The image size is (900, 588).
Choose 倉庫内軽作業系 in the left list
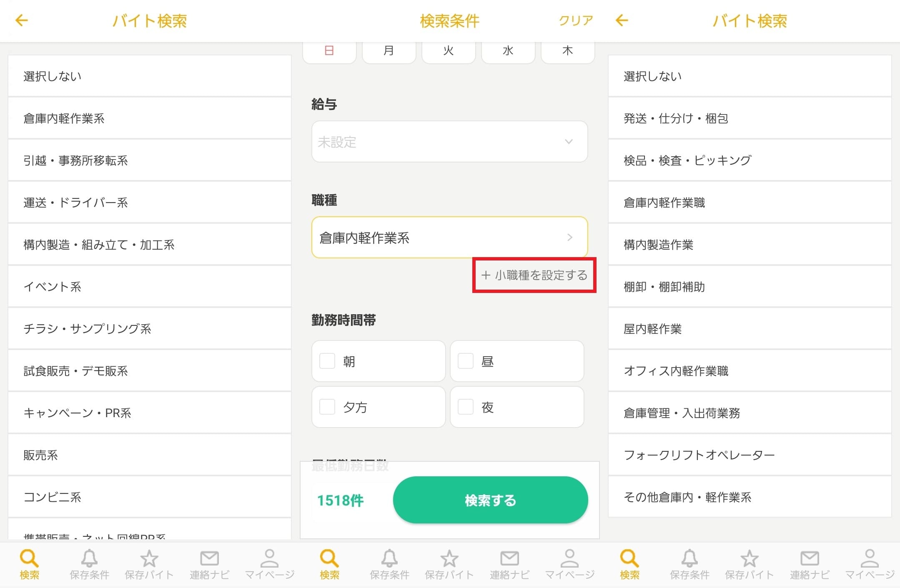150,118
